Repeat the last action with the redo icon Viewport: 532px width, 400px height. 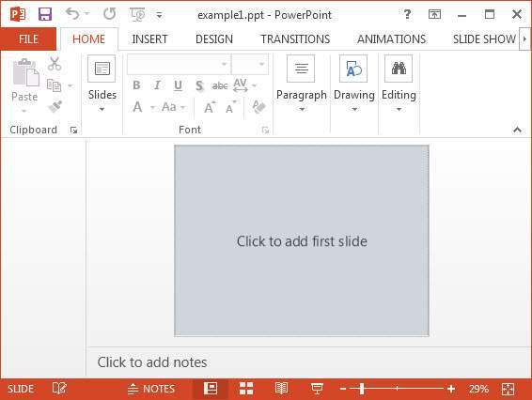(109, 13)
